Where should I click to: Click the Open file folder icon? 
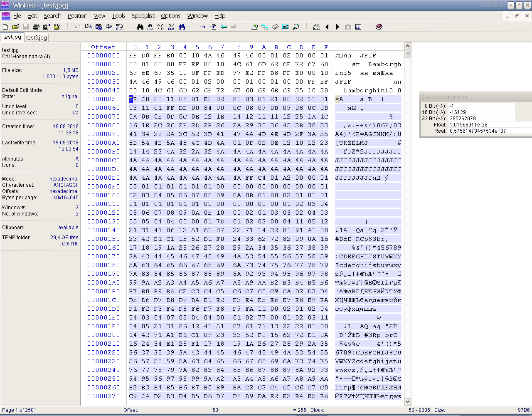coord(15,27)
